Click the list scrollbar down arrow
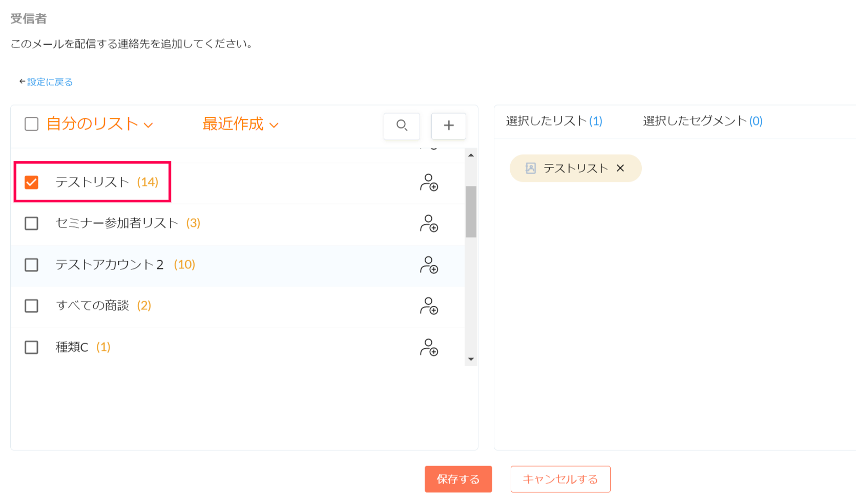 tap(471, 359)
